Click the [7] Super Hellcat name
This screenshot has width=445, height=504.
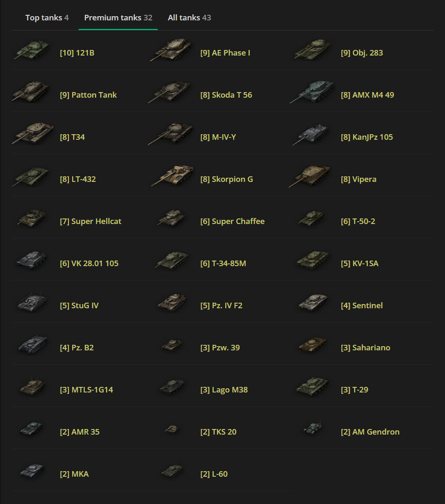[91, 221]
